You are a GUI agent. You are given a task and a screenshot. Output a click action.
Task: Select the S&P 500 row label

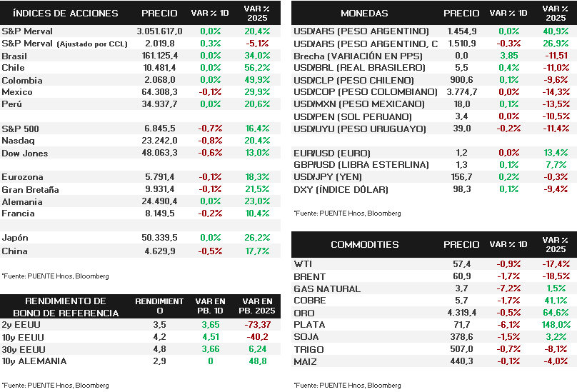(x=20, y=128)
